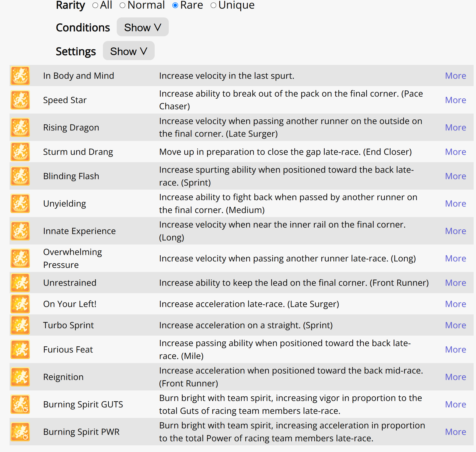
Task: Click the skill name Innate Experience
Action: tap(79, 231)
